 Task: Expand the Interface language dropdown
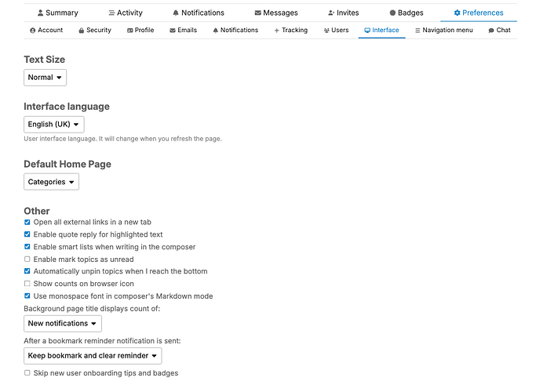(x=53, y=125)
